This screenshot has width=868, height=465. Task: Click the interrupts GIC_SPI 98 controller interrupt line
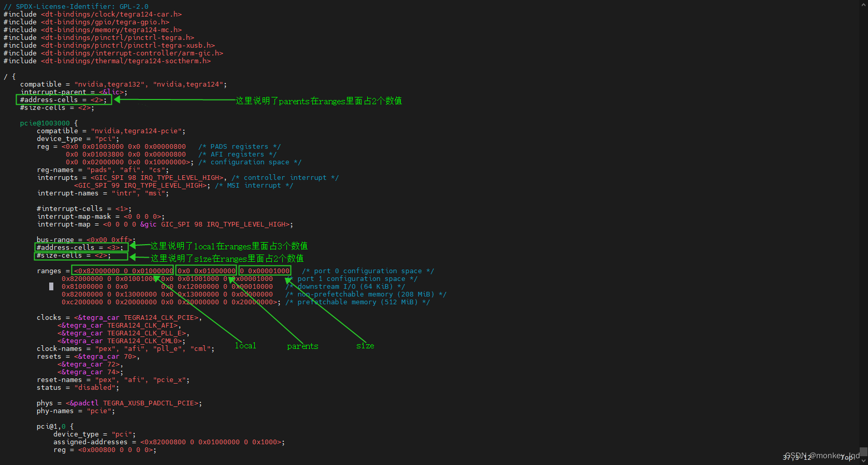pos(187,178)
